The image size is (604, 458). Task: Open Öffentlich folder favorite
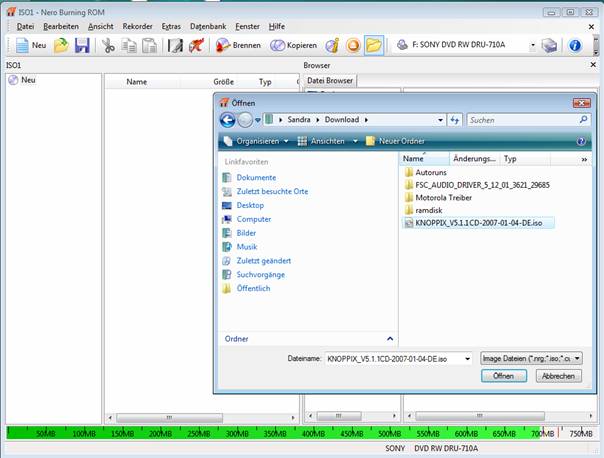(x=253, y=289)
